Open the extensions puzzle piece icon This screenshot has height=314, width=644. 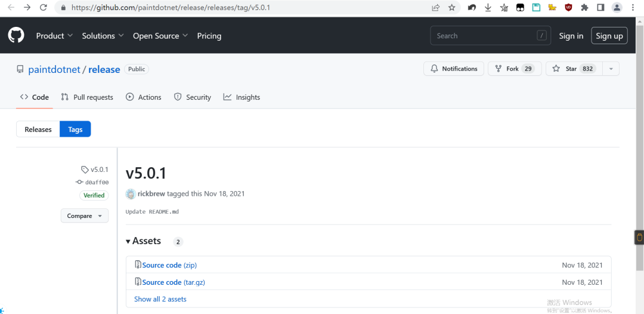(x=584, y=7)
